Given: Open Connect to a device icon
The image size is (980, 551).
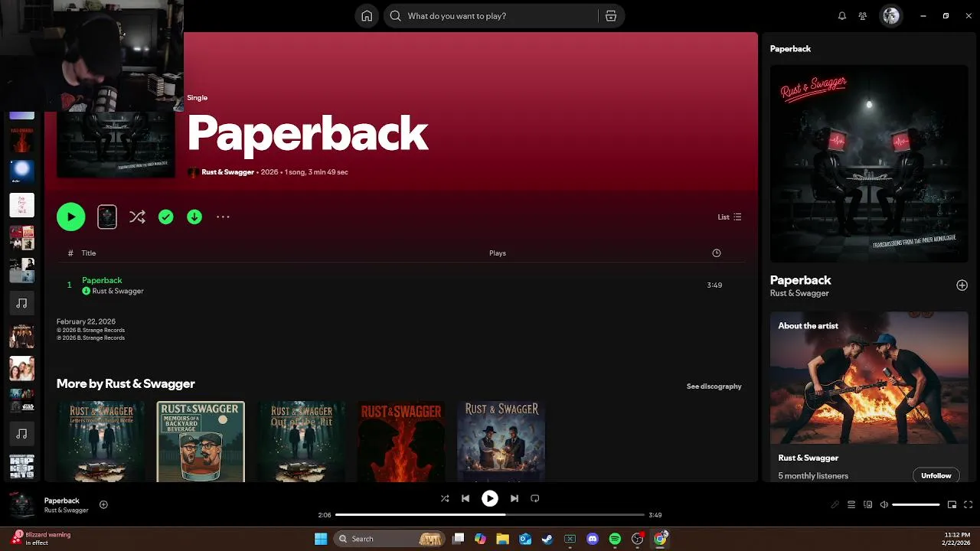Looking at the screenshot, I should [x=868, y=504].
